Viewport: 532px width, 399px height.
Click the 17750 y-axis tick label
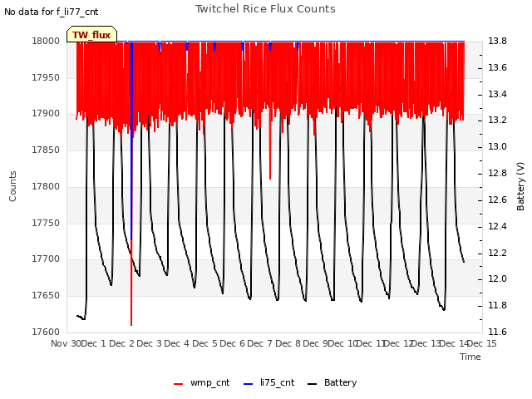pos(46,223)
